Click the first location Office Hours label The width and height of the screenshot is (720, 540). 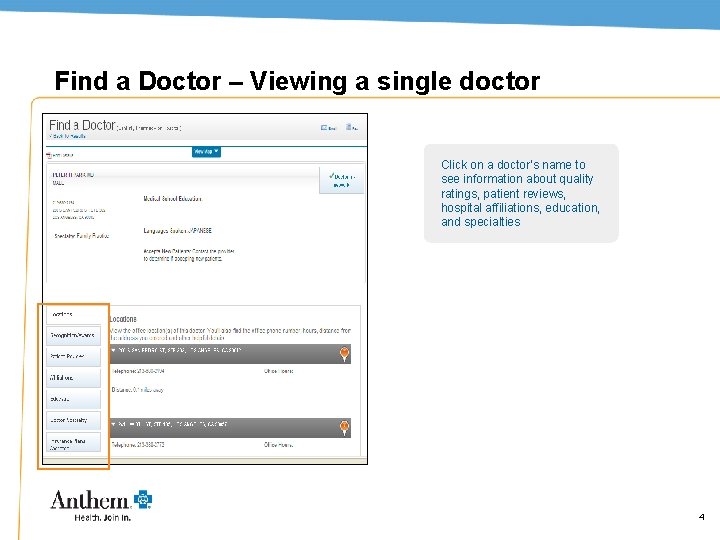tap(278, 371)
